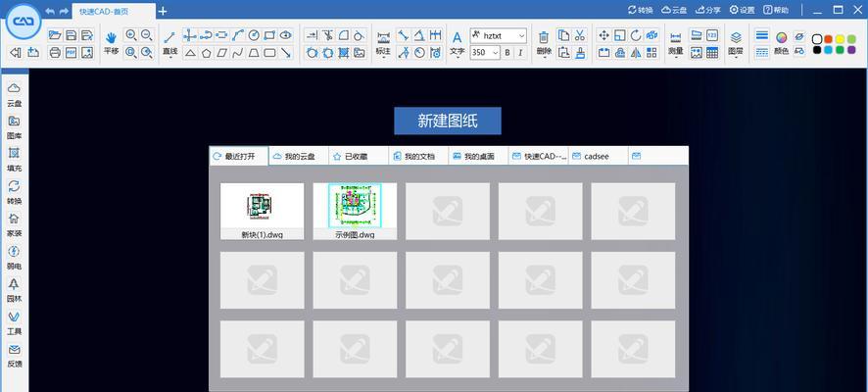Pick the purple color swatch
Viewport: 868px width, 392px height.
coord(851,50)
